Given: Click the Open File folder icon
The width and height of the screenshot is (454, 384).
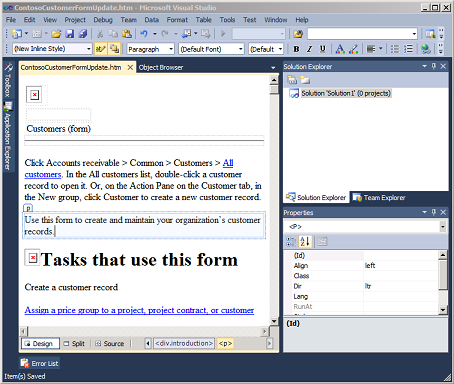Looking at the screenshot, I should (56, 34).
